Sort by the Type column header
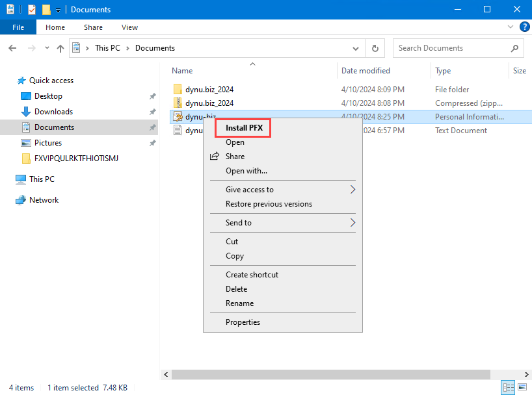532x395 pixels. tap(443, 71)
